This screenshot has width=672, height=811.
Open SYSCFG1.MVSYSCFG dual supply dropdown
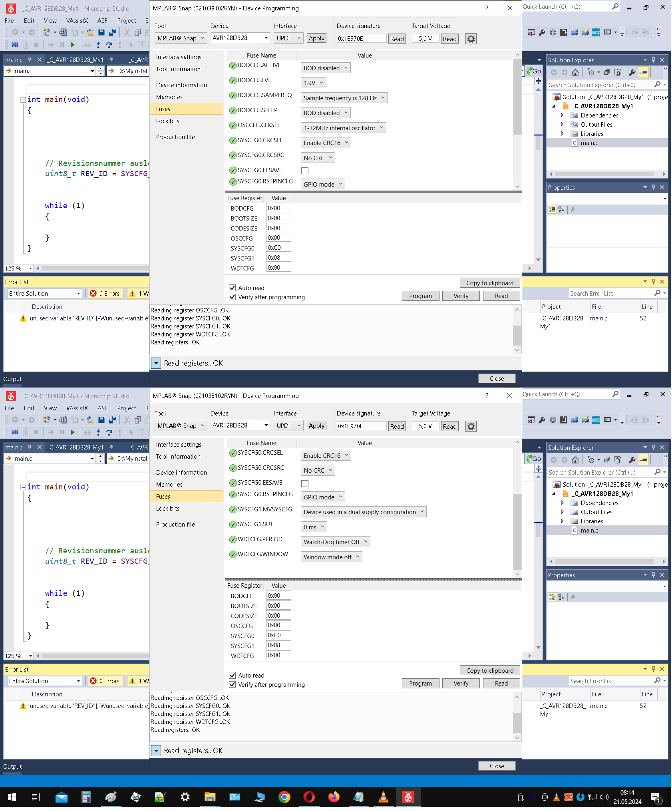pyautogui.click(x=364, y=512)
